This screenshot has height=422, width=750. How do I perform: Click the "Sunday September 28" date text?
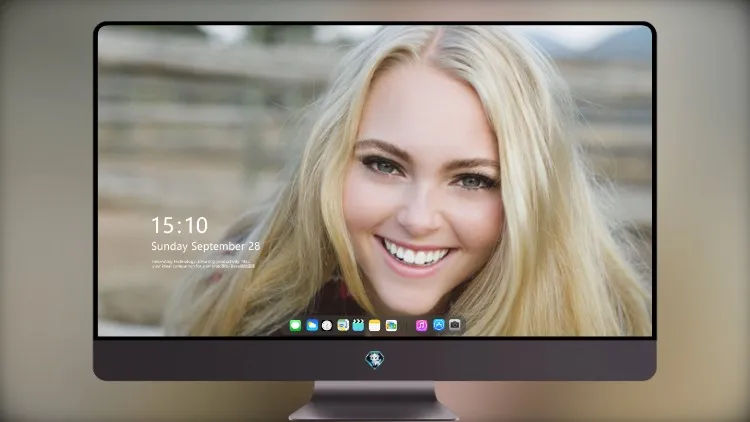206,246
